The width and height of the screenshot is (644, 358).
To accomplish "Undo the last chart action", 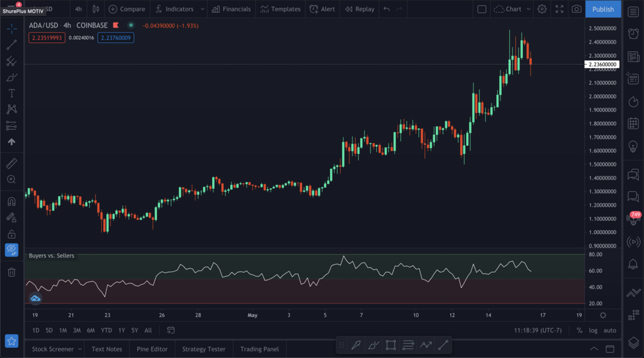I will coord(386,9).
